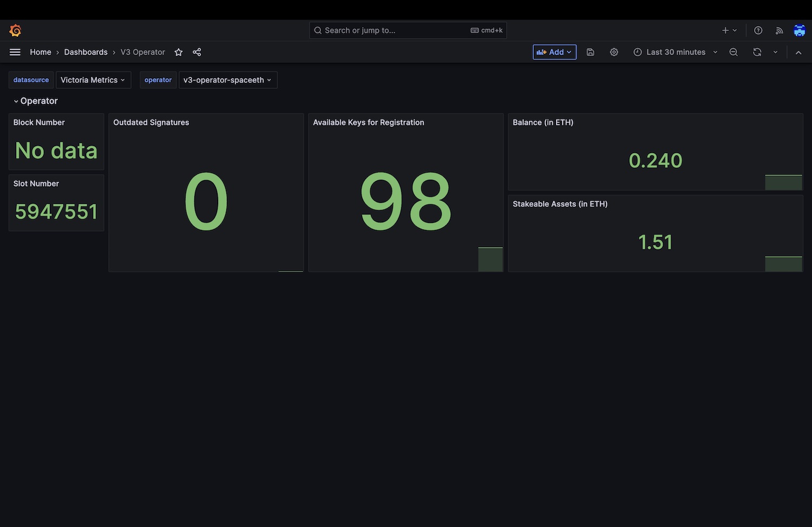Open the Victoria Metrics datasource dropdown
This screenshot has height=527, width=812.
[x=93, y=80]
